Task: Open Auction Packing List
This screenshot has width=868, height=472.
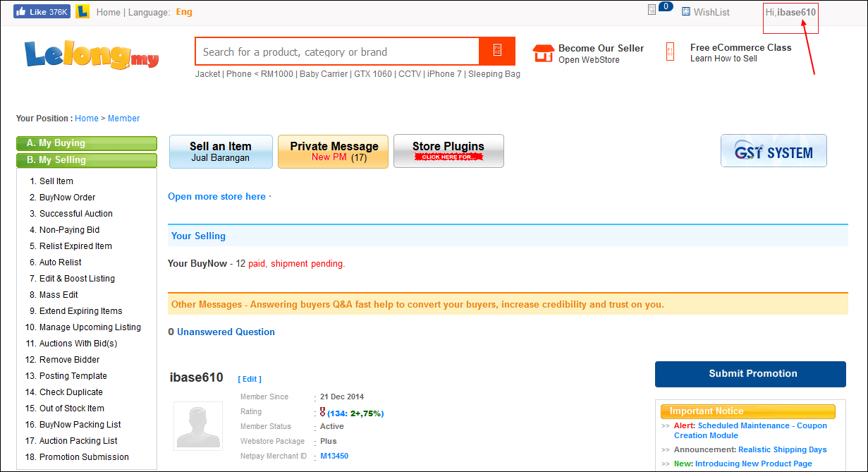Action: 78,441
